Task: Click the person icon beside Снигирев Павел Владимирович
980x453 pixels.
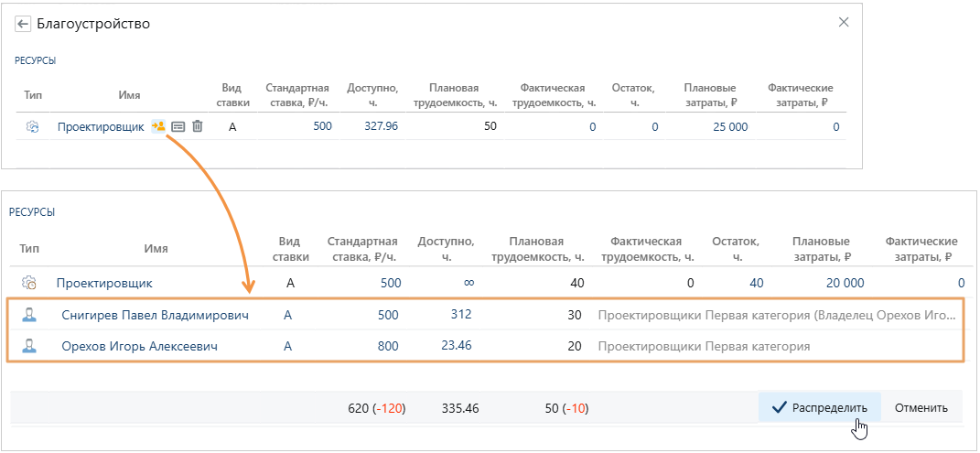Action: pos(30,316)
